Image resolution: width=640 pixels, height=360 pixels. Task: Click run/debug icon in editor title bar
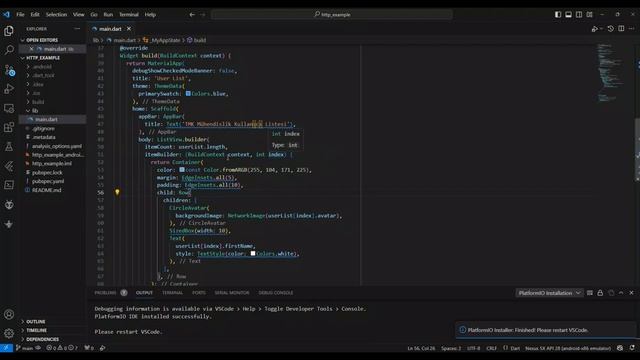click(x=596, y=29)
